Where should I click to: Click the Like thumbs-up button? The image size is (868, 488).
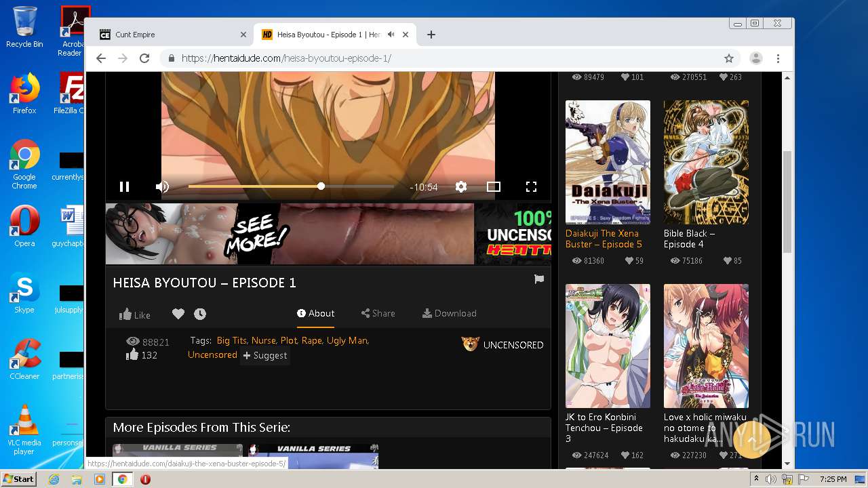pyautogui.click(x=135, y=314)
